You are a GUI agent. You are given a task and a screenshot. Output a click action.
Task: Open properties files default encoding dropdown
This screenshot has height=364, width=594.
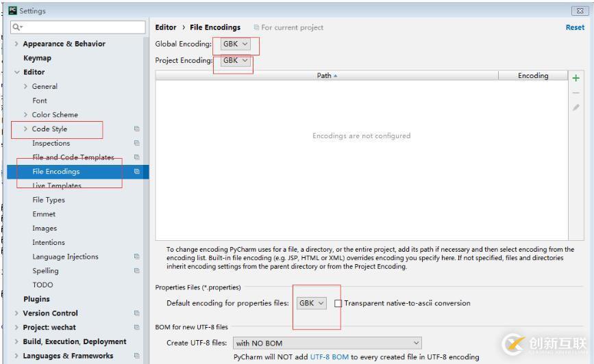tap(312, 303)
